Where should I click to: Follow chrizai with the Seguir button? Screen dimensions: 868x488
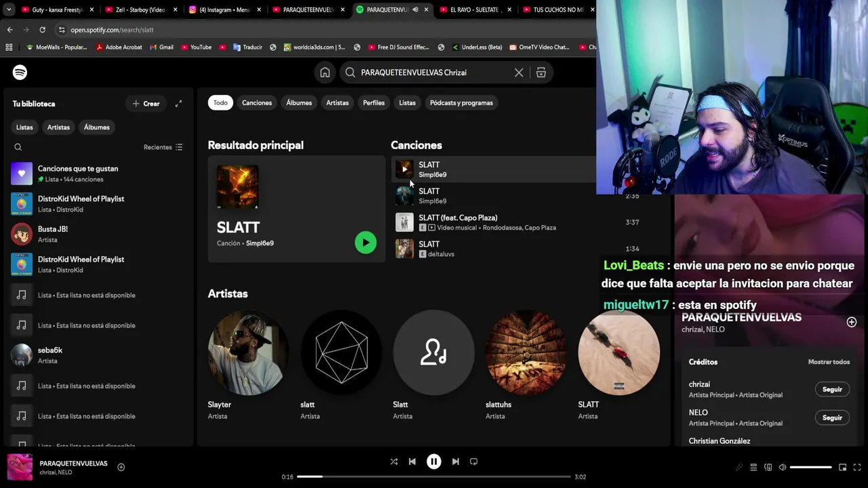(832, 390)
